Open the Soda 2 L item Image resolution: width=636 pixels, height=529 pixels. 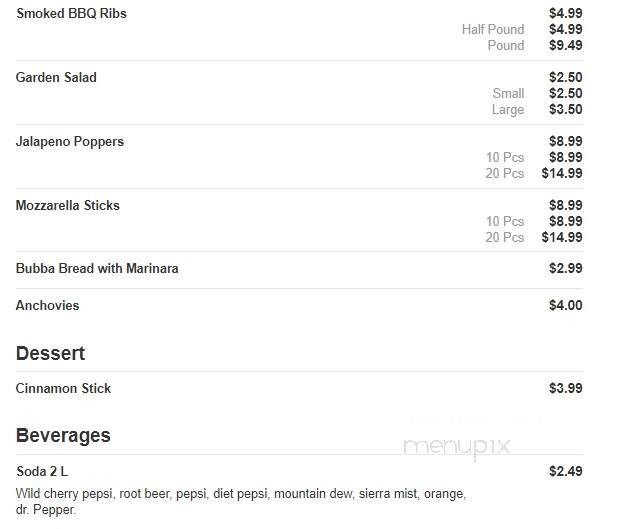click(42, 471)
